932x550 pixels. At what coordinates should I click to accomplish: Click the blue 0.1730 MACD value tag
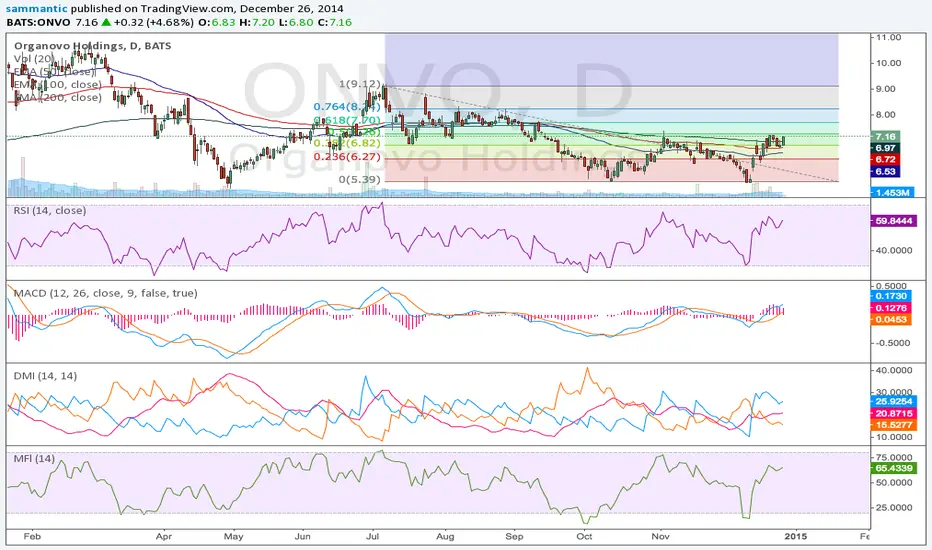click(891, 296)
